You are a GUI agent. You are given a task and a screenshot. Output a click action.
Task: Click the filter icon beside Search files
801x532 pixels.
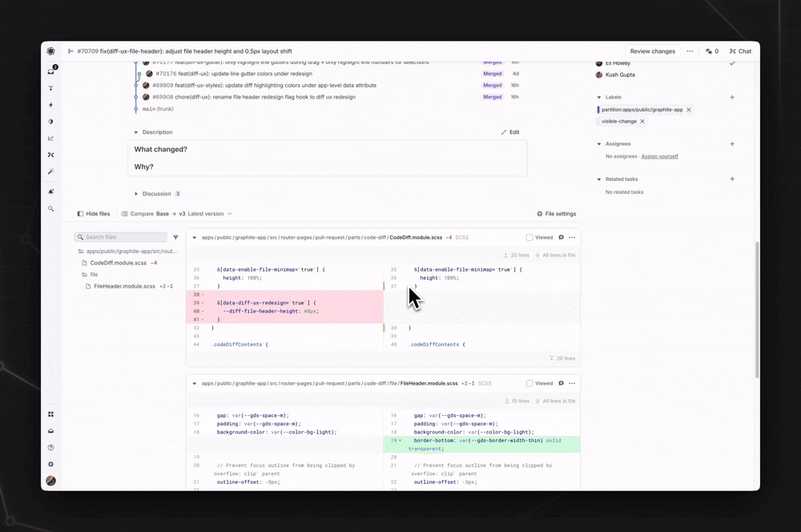175,238
